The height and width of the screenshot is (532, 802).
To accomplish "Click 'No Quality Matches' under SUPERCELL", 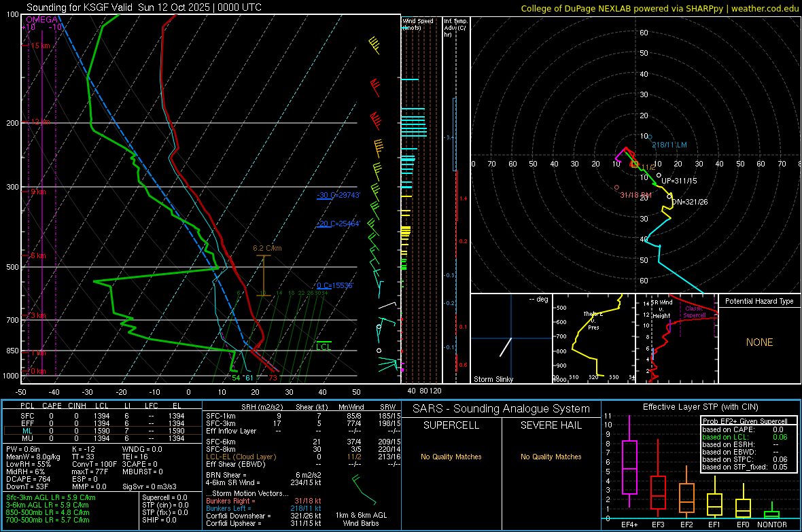I will (x=451, y=457).
